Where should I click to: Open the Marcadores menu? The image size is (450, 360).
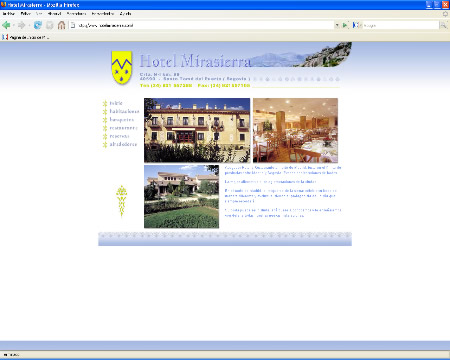point(76,14)
